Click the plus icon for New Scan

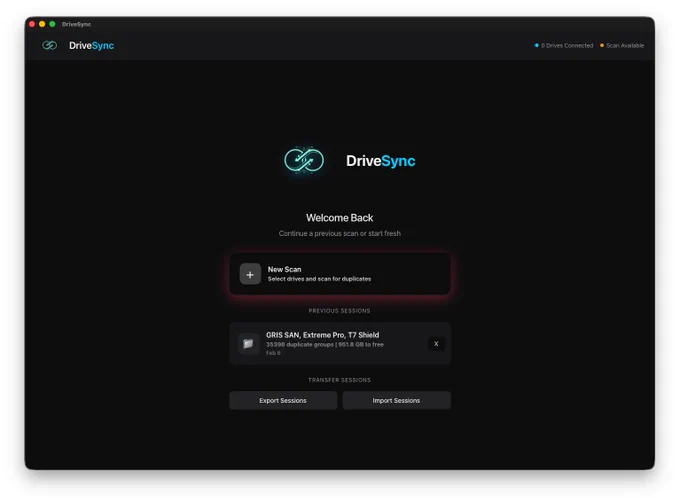(x=250, y=274)
